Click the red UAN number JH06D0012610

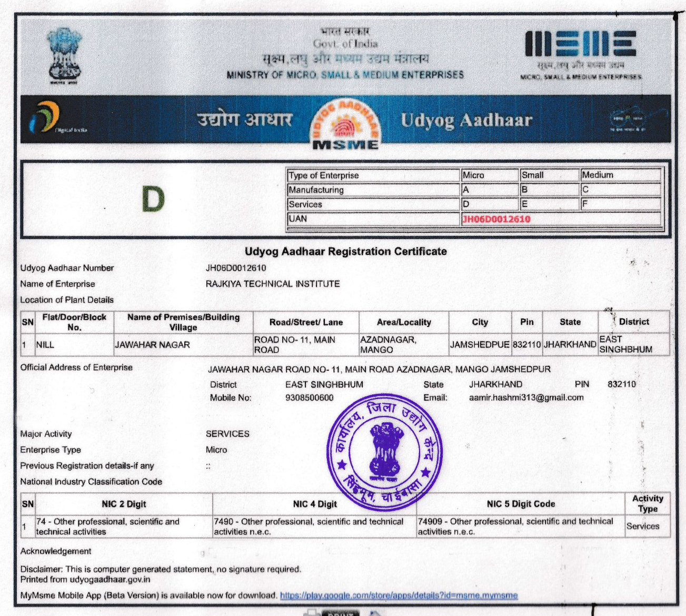(x=496, y=219)
